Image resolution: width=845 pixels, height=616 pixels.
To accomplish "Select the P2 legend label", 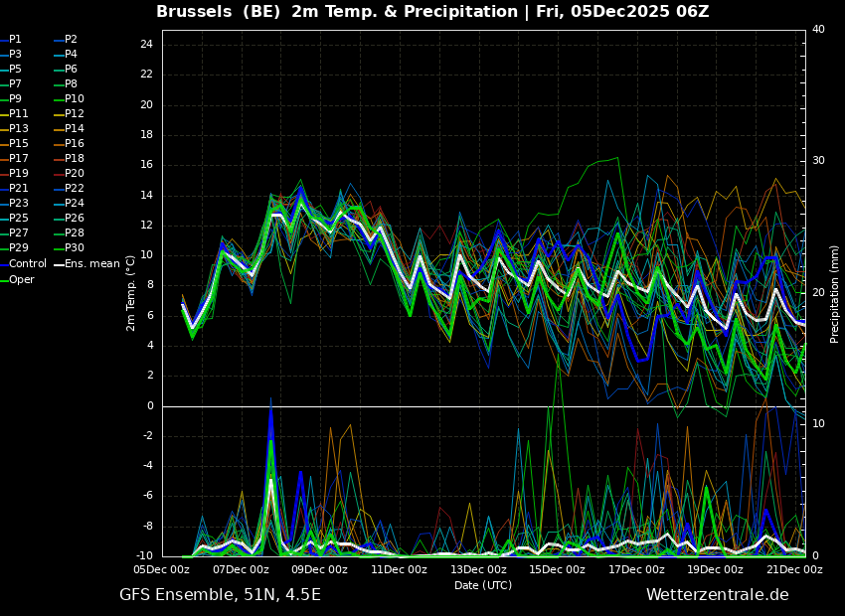I will click(x=67, y=40).
